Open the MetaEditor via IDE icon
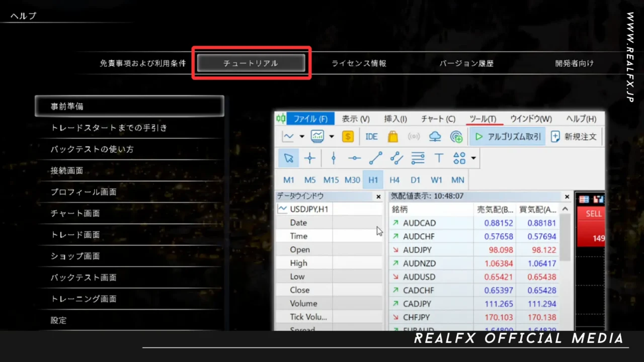This screenshot has width=644, height=362. tap(371, 136)
